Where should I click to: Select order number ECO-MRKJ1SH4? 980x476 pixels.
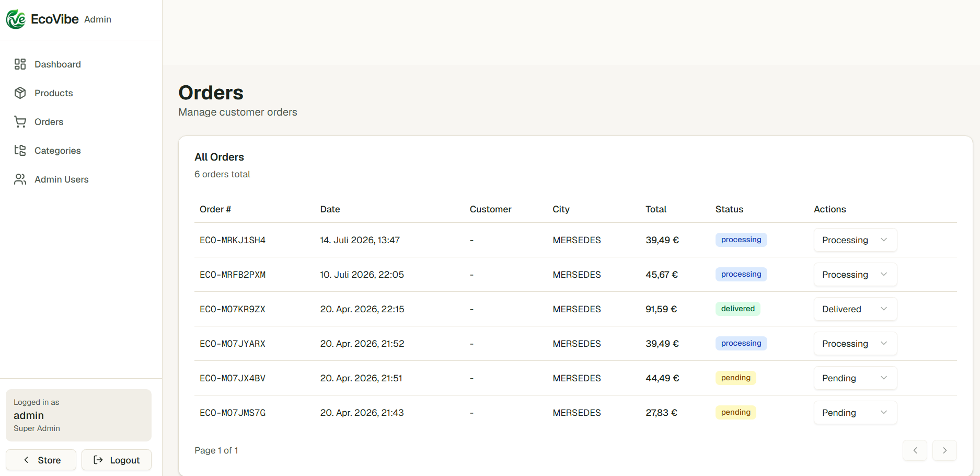click(233, 240)
